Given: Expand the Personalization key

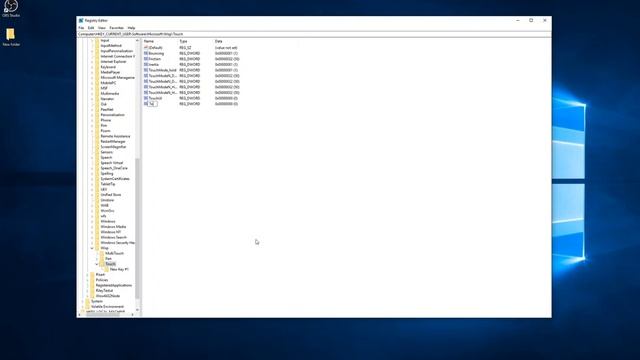Looking at the screenshot, I should pyautogui.click(x=92, y=115).
